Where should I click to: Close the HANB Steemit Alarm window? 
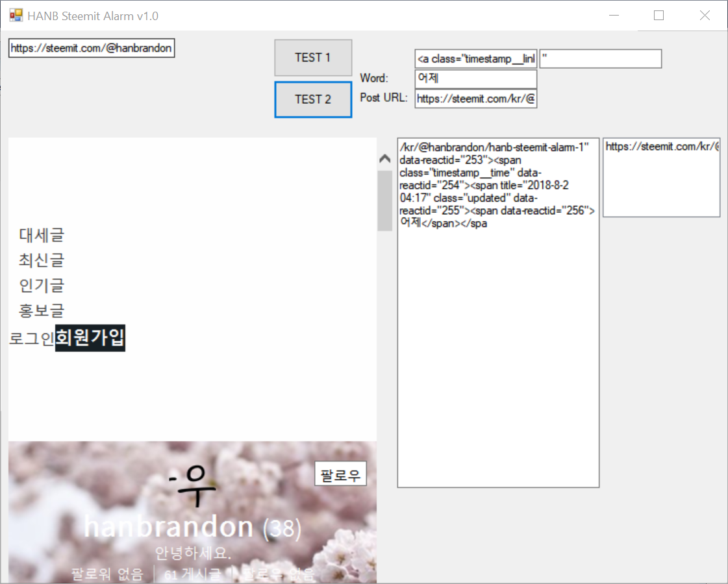tap(705, 16)
